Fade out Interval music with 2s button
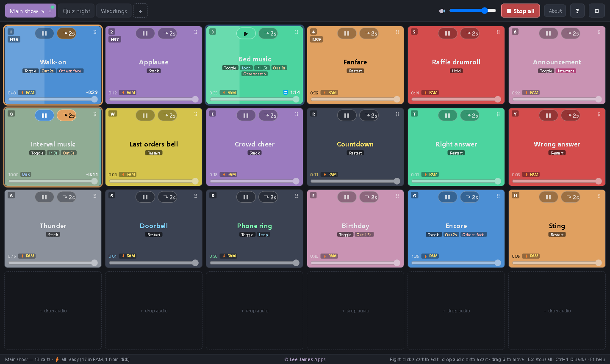 tap(67, 116)
